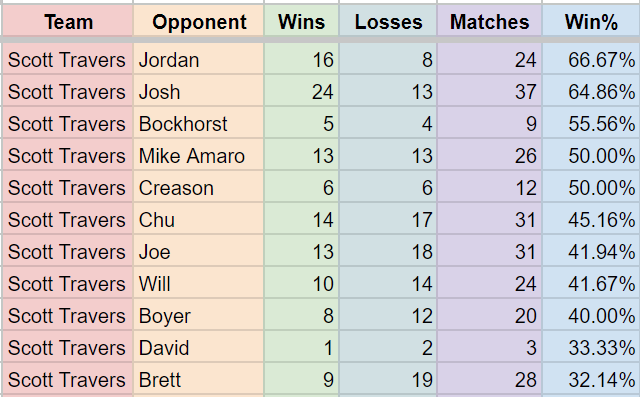Click the Mike Amaro opponent cell
This screenshot has width=640, height=397.
click(199, 155)
